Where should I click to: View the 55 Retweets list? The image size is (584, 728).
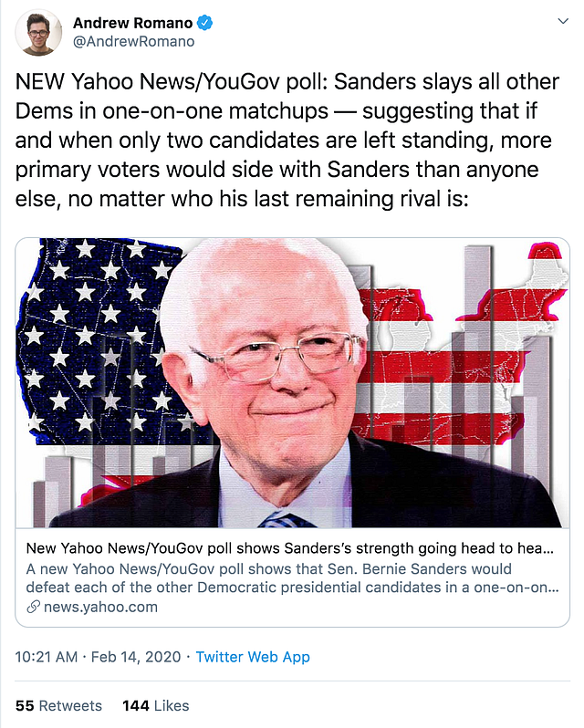coord(58,705)
